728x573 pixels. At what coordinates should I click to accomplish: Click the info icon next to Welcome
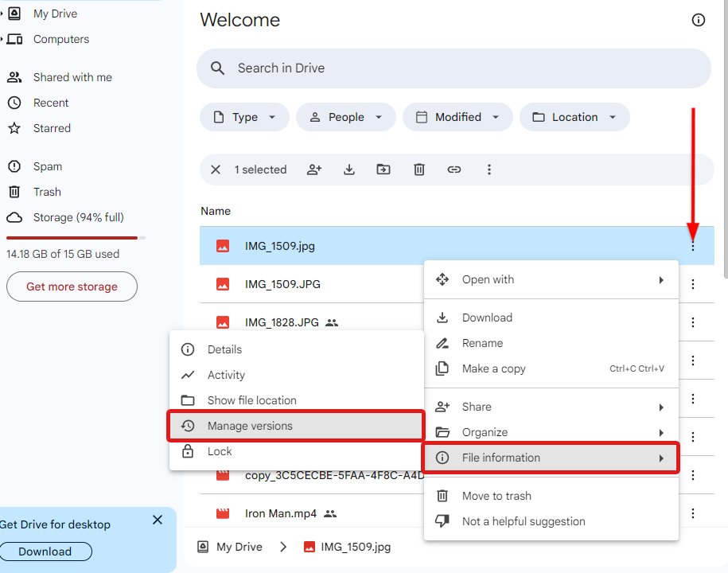pos(699,20)
